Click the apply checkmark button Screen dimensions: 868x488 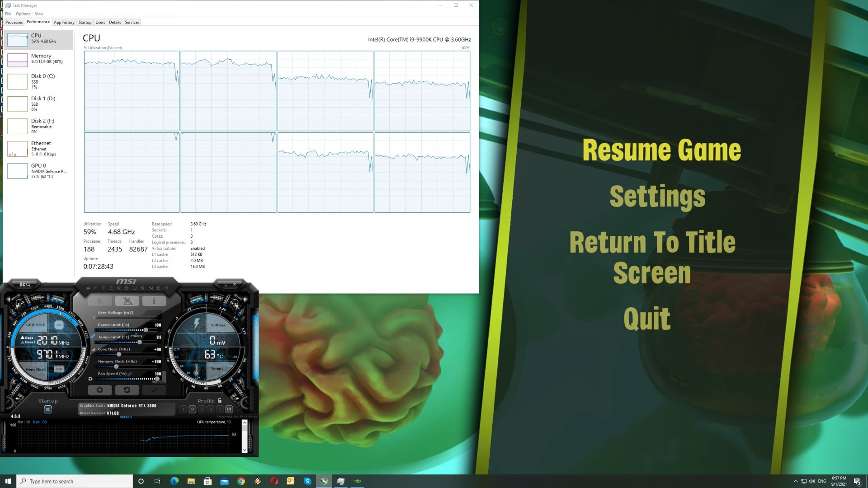154,390
